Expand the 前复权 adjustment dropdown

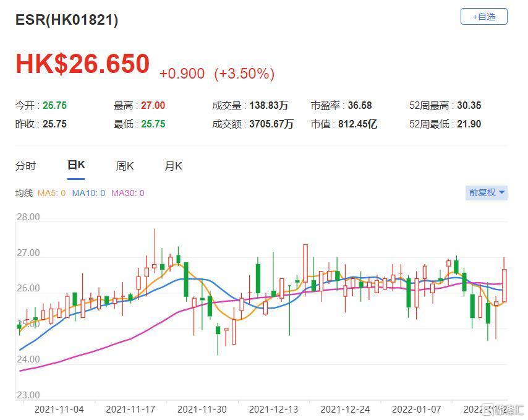[487, 192]
